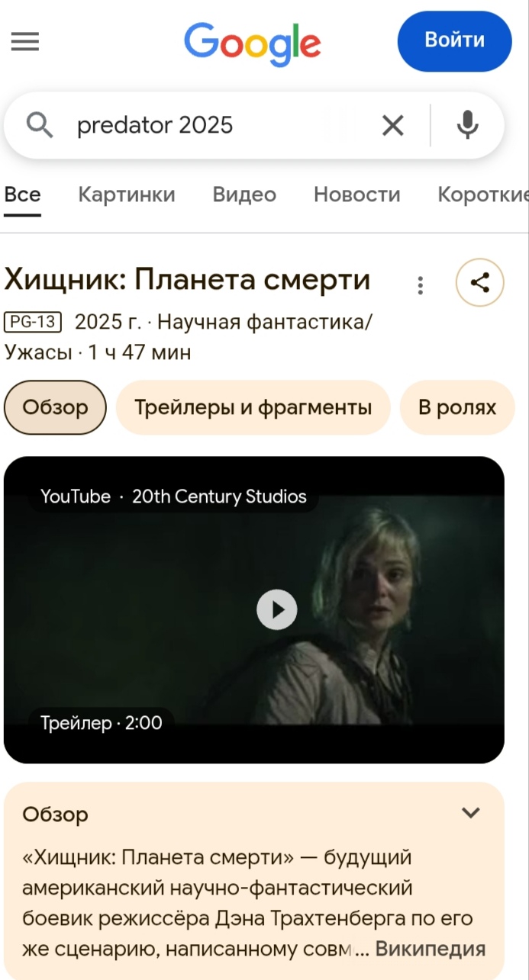Image resolution: width=529 pixels, height=980 pixels.
Task: Select the Все tab
Action: coord(22,195)
